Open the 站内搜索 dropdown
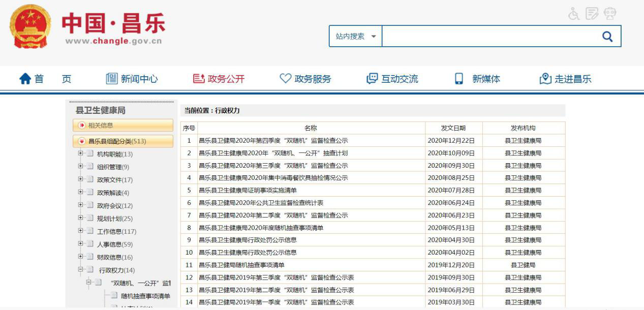Image resolution: width=644 pixels, height=310 pixels. pos(356,37)
